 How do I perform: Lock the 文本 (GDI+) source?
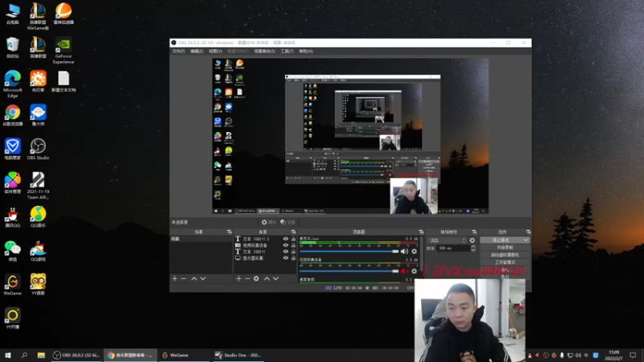pos(293,252)
